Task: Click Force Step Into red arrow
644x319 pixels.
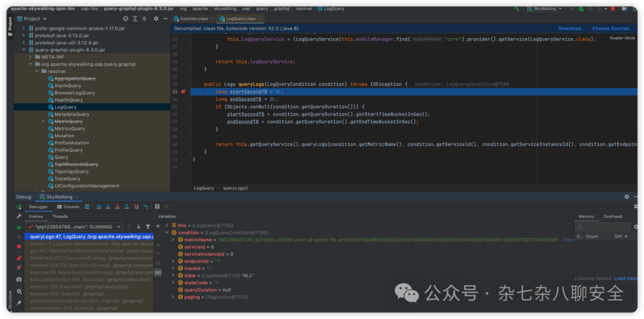Action: coord(117,206)
